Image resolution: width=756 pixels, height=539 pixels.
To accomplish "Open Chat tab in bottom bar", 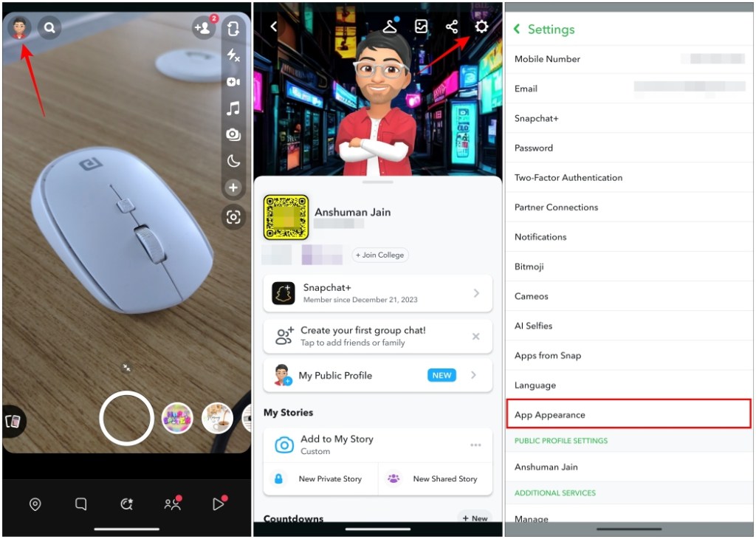I will pos(81,504).
